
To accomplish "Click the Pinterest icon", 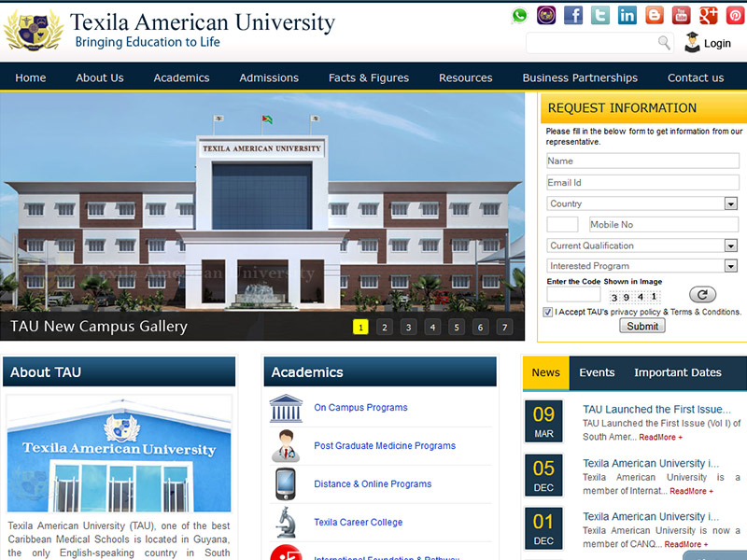I will coord(735,15).
